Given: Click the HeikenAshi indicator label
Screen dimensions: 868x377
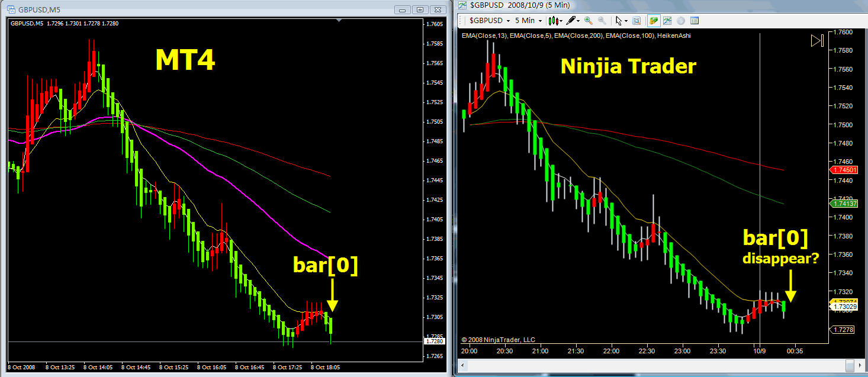Looking at the screenshot, I should (673, 36).
